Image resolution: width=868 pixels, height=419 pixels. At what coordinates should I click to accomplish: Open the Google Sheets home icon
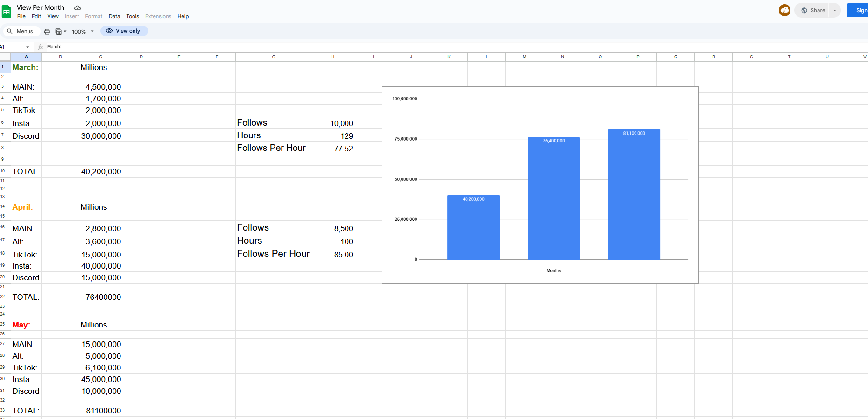pos(7,12)
